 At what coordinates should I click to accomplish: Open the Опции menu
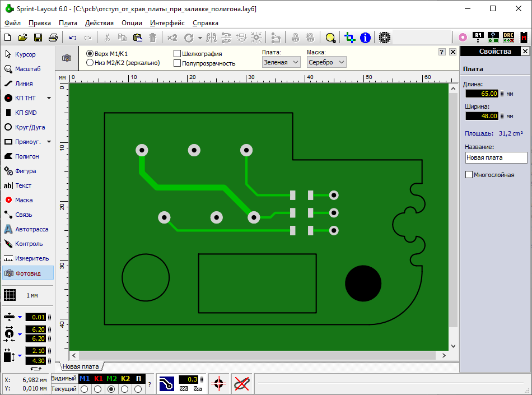pos(132,23)
